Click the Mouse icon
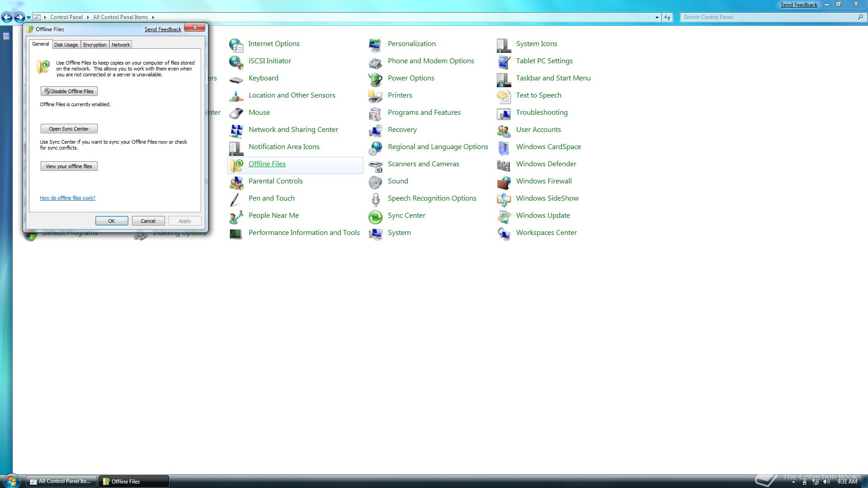Screen dimensions: 868x488 point(236,113)
